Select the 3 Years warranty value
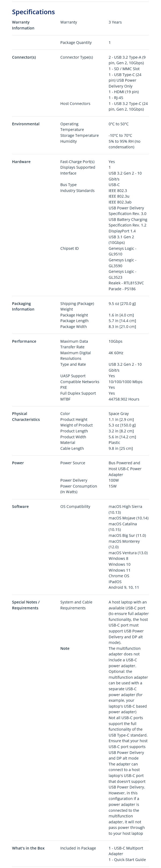This screenshot has height=868, width=161. pos(115,22)
